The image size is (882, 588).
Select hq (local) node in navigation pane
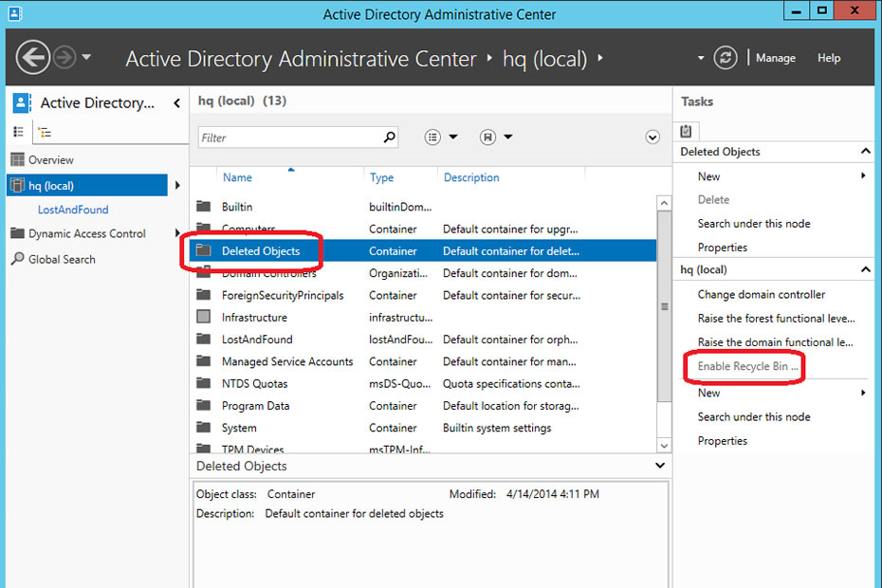[87, 185]
